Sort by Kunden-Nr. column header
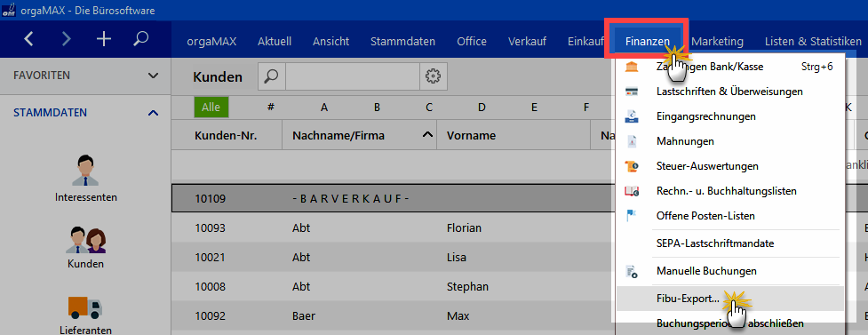The image size is (868, 335). click(x=227, y=135)
